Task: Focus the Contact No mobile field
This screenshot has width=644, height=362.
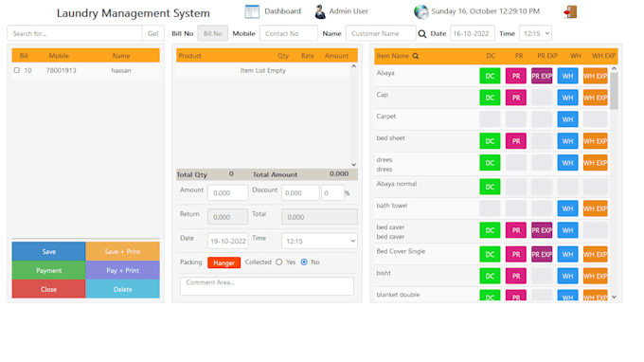Action: click(x=288, y=34)
